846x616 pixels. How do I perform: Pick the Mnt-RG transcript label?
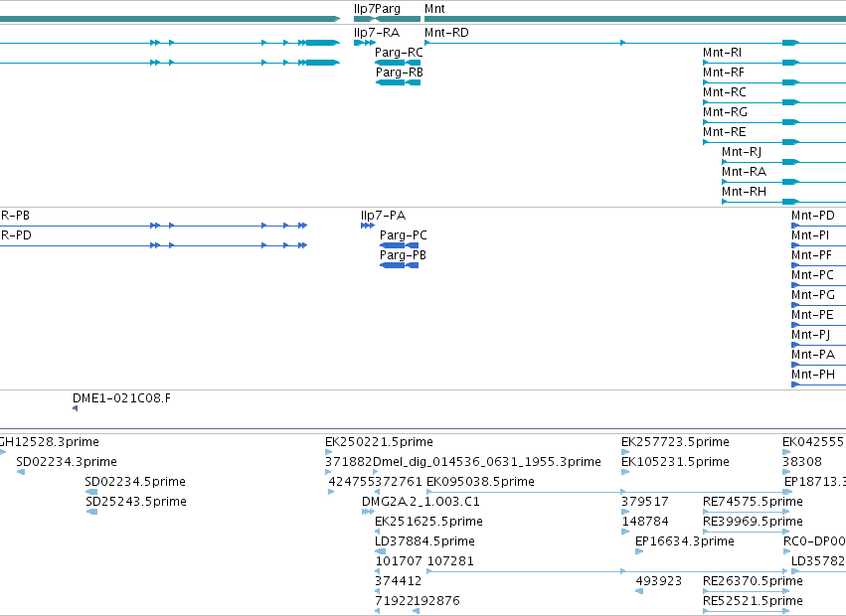click(725, 112)
